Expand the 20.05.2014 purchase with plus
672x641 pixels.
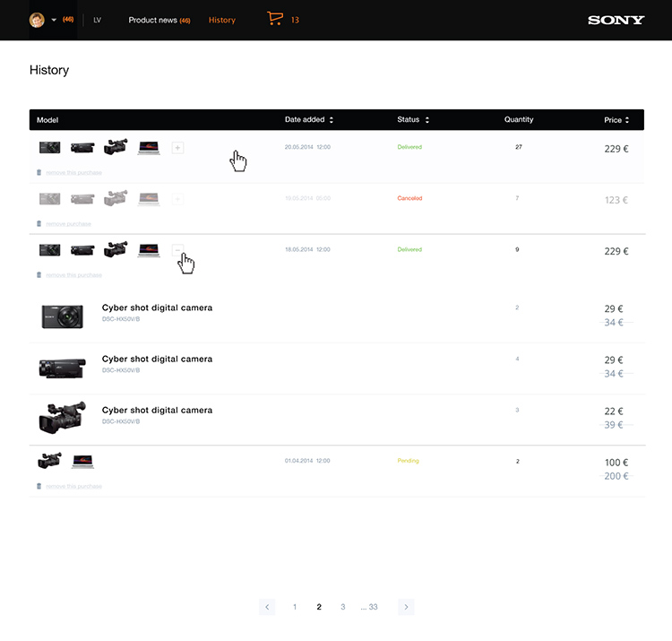click(177, 148)
